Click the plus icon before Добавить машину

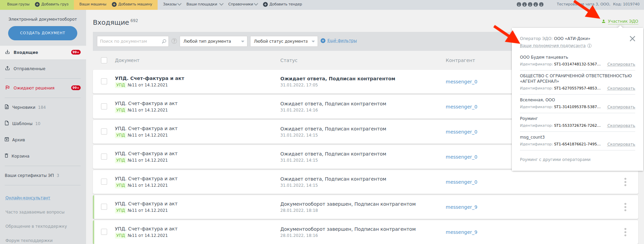pos(114,4)
